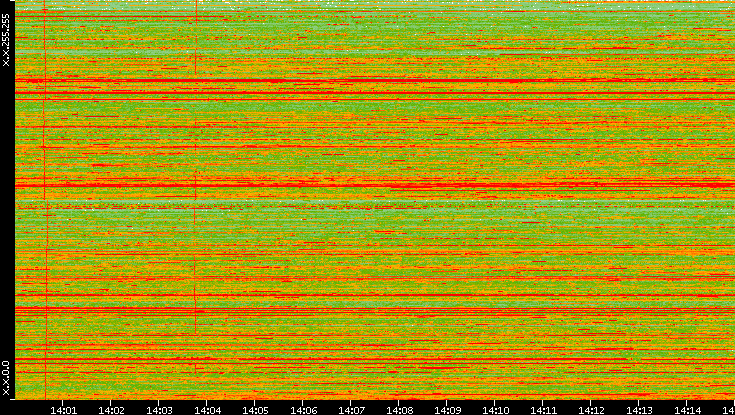Screen dimensions: 735x415
Task: Pick the 14:10 time axis label
Action: click(495, 410)
